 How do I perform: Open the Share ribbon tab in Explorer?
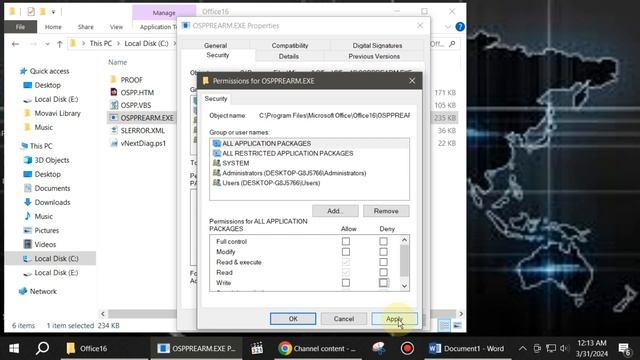point(86,27)
